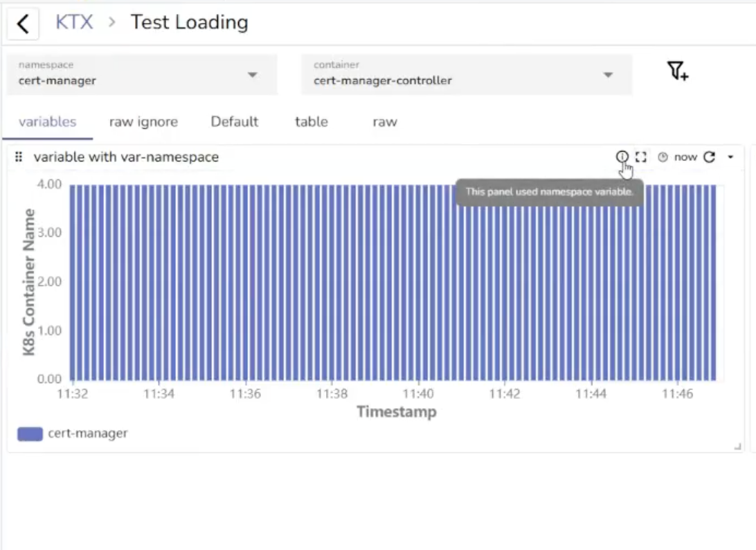The height and width of the screenshot is (550, 756).
Task: Click the now time label
Action: coord(685,157)
